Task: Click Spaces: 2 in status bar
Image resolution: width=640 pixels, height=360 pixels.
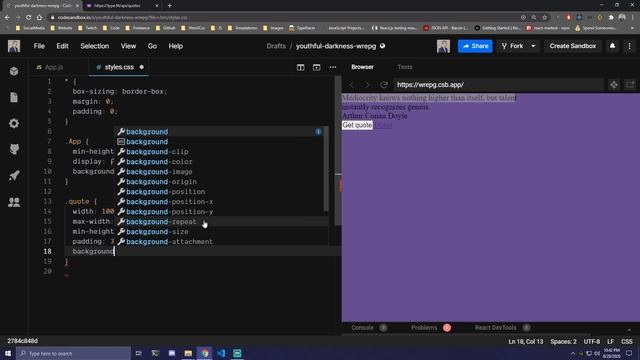Action: click(x=563, y=341)
